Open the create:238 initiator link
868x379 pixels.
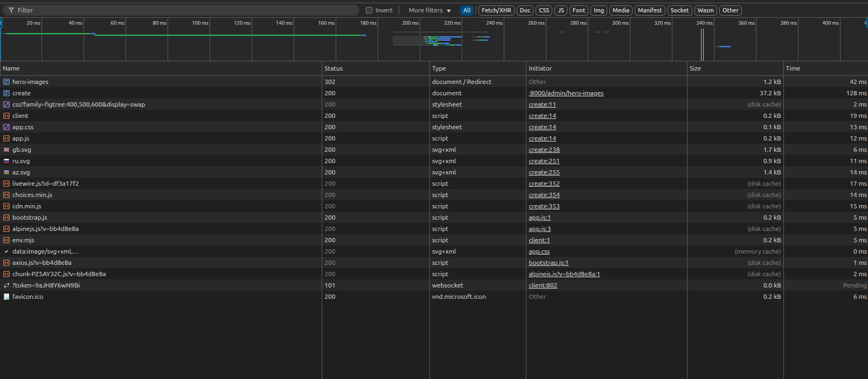point(544,150)
